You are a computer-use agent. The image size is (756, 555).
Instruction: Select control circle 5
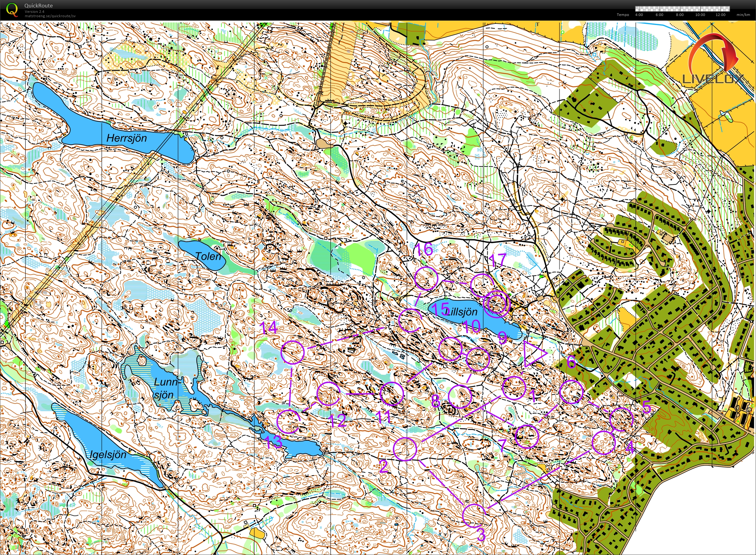coord(621,419)
